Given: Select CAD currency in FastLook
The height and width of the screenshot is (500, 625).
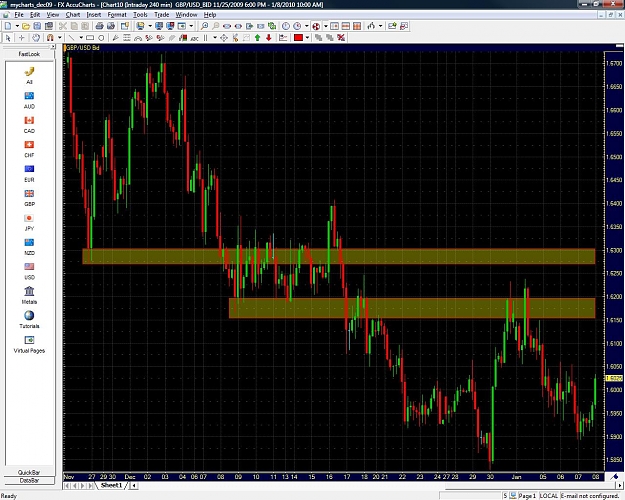Looking at the screenshot, I should coord(29,124).
